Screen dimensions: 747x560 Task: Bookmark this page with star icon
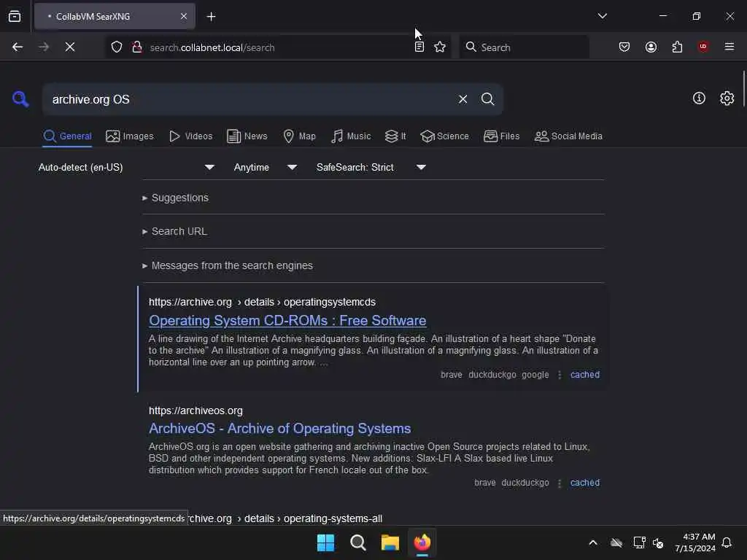click(x=440, y=47)
